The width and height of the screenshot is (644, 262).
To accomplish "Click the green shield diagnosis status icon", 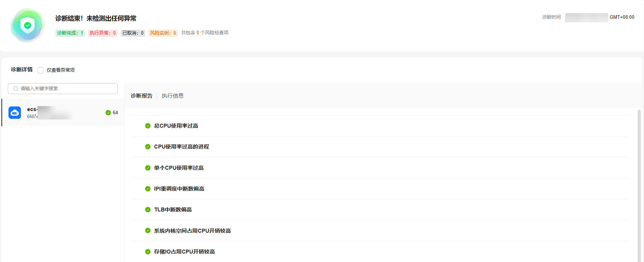I will (x=28, y=25).
